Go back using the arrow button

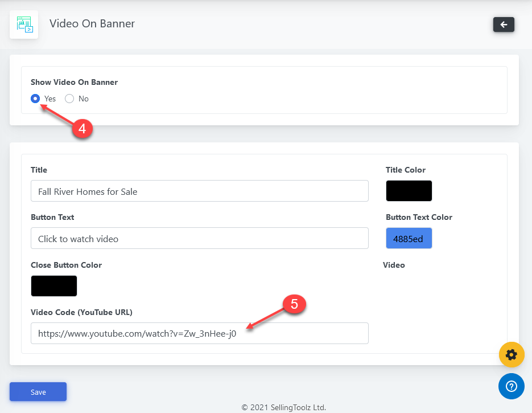pyautogui.click(x=504, y=24)
